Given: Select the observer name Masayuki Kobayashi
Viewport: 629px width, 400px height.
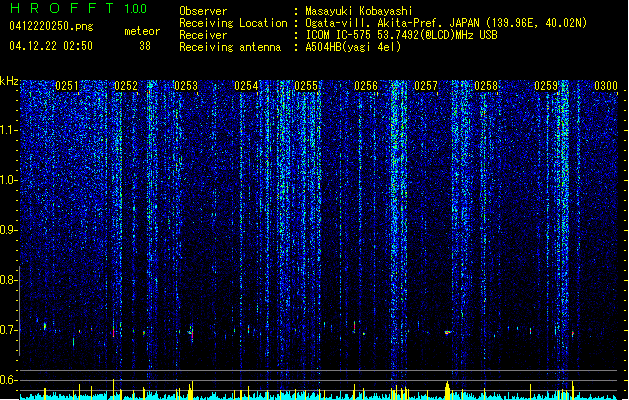Looking at the screenshot, I should click(x=359, y=11).
